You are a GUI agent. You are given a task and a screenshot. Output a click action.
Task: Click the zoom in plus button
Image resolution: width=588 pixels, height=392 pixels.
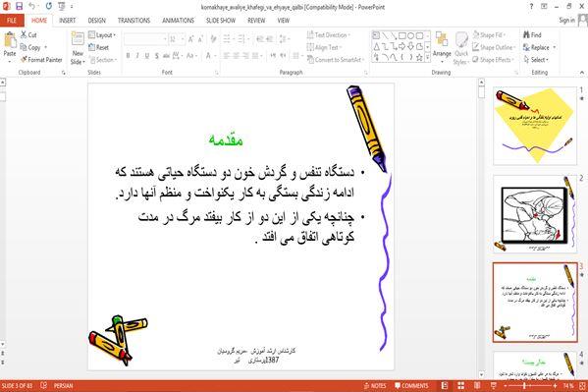coord(556,386)
